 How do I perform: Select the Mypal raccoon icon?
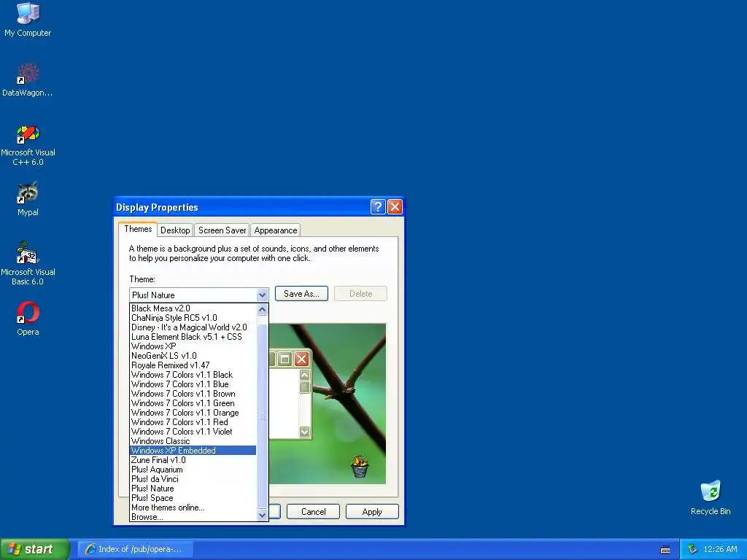pos(28,199)
